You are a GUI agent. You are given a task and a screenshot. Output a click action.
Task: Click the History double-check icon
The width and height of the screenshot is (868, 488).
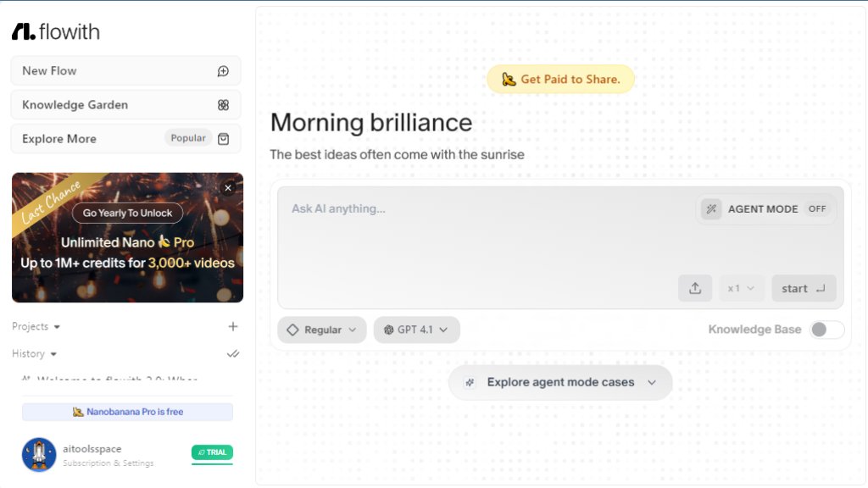click(x=233, y=353)
